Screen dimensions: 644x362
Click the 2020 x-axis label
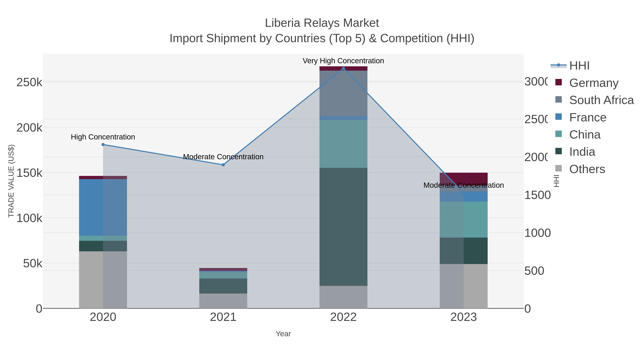103,317
